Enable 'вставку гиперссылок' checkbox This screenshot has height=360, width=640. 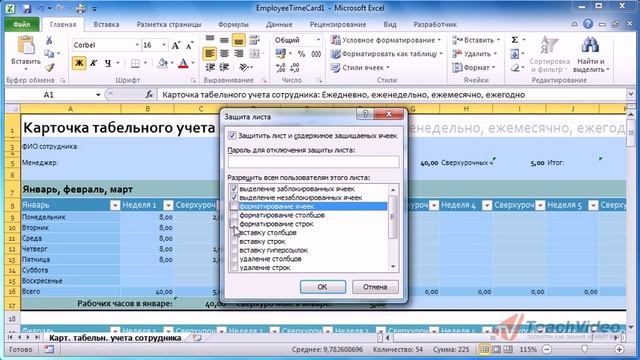tap(234, 250)
